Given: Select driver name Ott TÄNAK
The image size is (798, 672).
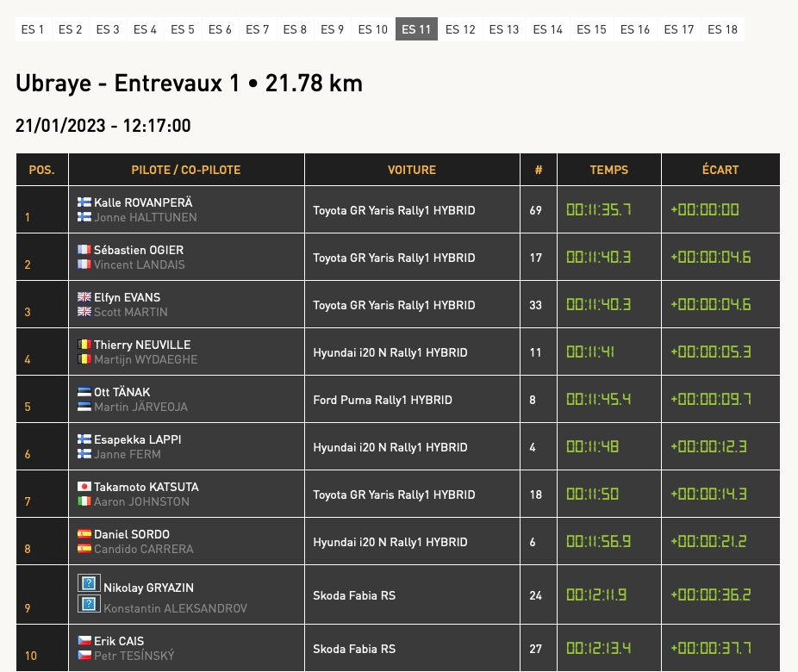Looking at the screenshot, I should pos(122,392).
